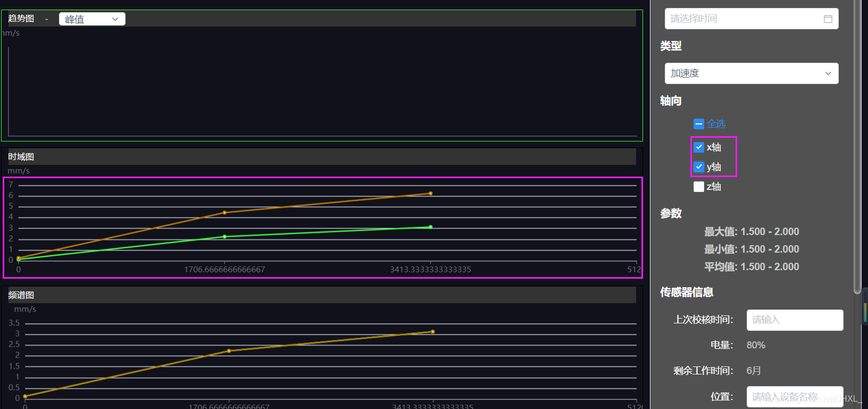This screenshot has height=409, width=868.
Task: Click the 1706.6666666666667 x-axis label in 时域图
Action: click(224, 270)
